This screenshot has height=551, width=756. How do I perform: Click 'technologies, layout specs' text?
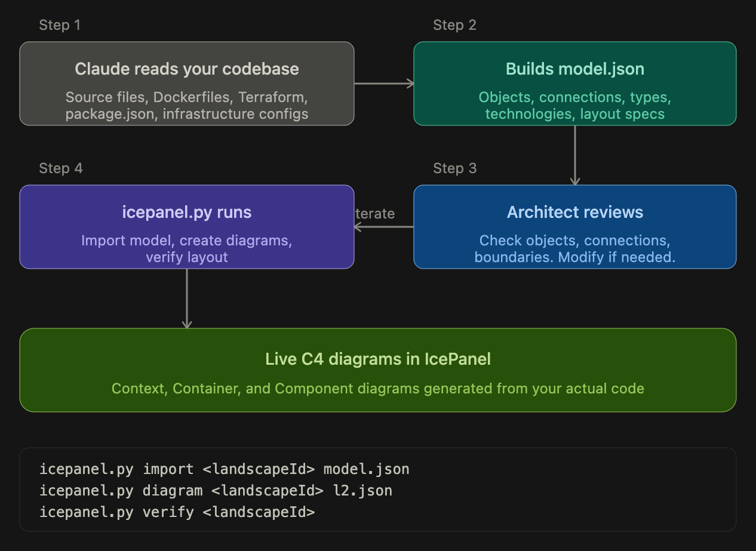pyautogui.click(x=575, y=114)
